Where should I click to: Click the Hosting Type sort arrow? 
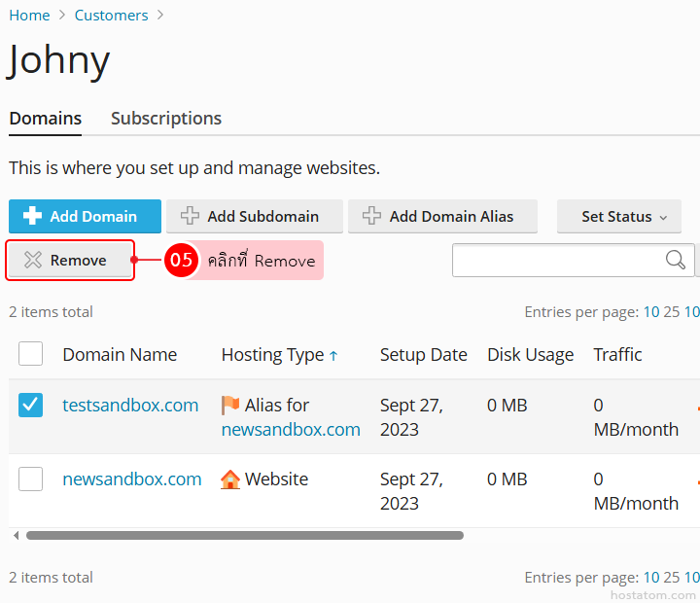(x=333, y=356)
